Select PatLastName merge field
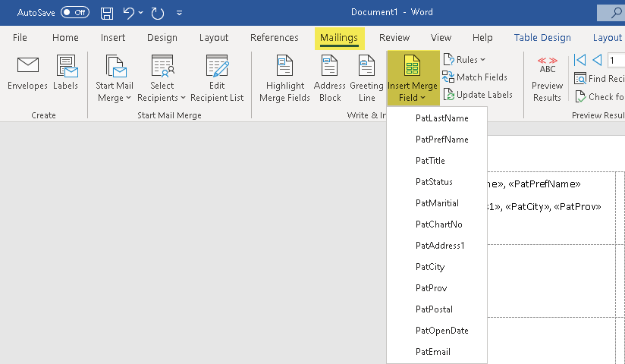This screenshot has height=364, width=625. (442, 118)
